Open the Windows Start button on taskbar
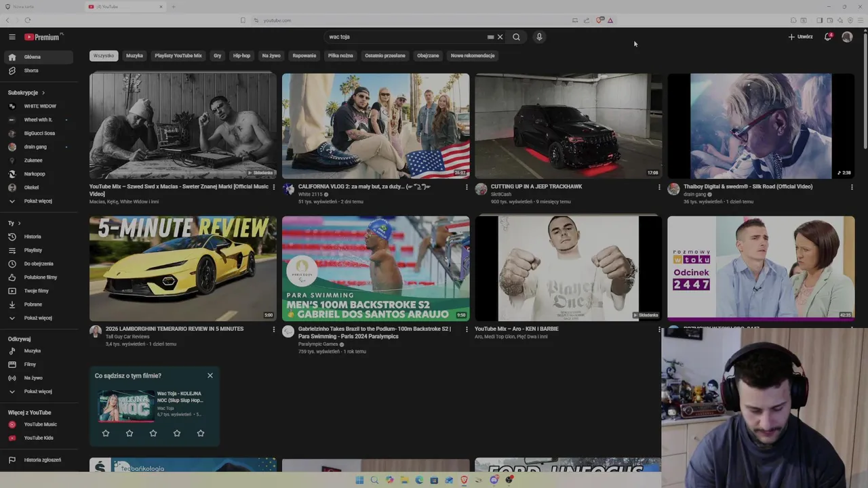 pyautogui.click(x=359, y=480)
